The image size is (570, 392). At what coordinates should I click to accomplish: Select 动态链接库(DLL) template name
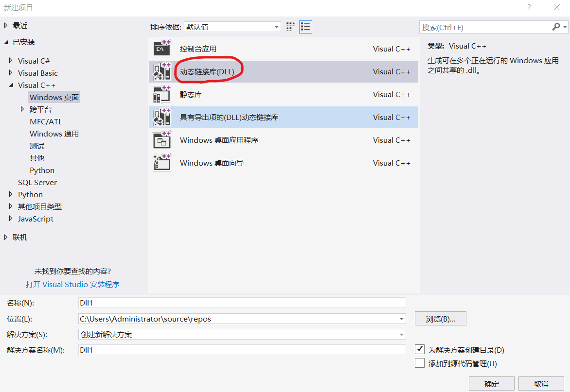click(207, 71)
